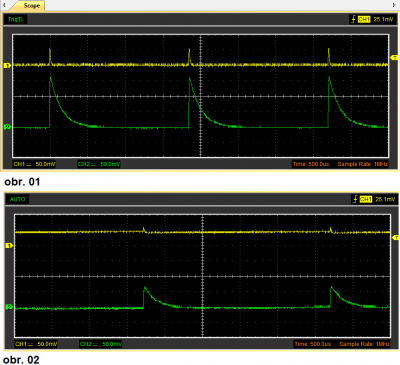This screenshot has height=365, width=400.
Task: Select the CH1 trigger source badge in the top scope
Action: click(x=364, y=20)
